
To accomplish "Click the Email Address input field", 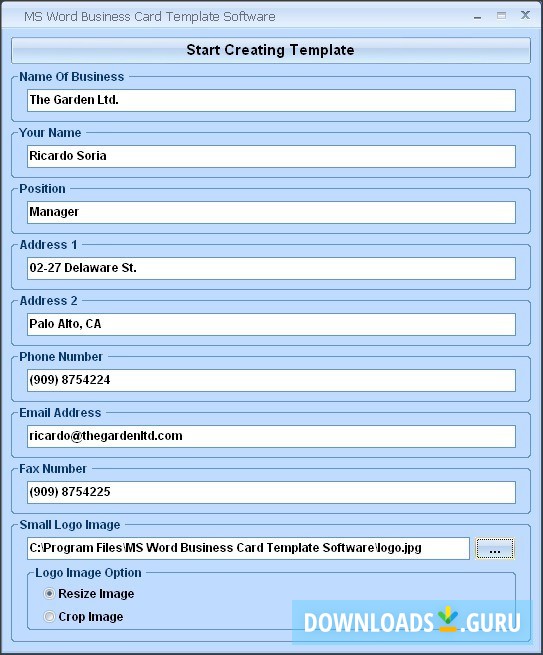I will point(271,436).
